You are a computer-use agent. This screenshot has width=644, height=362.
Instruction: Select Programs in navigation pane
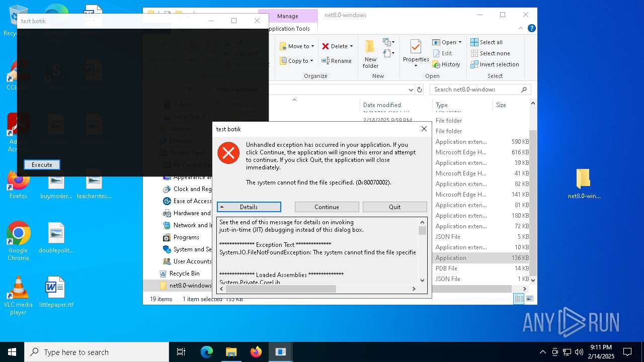click(181, 237)
